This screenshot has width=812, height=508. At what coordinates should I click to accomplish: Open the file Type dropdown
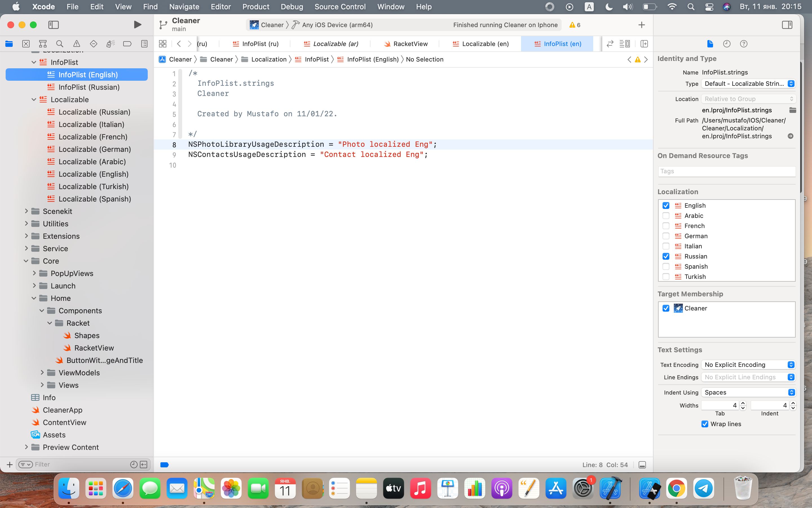pos(748,84)
